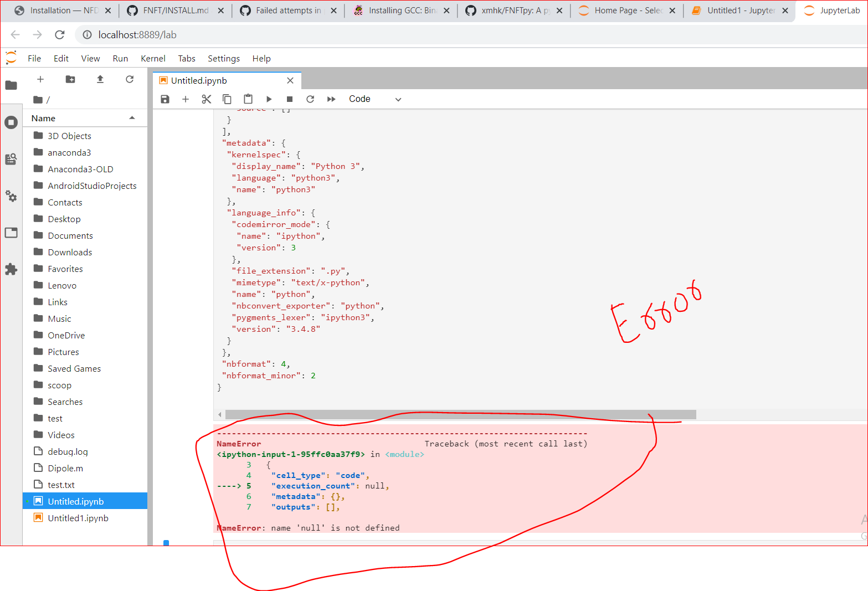Open the Settings menu
The image size is (868, 591).
pos(224,58)
